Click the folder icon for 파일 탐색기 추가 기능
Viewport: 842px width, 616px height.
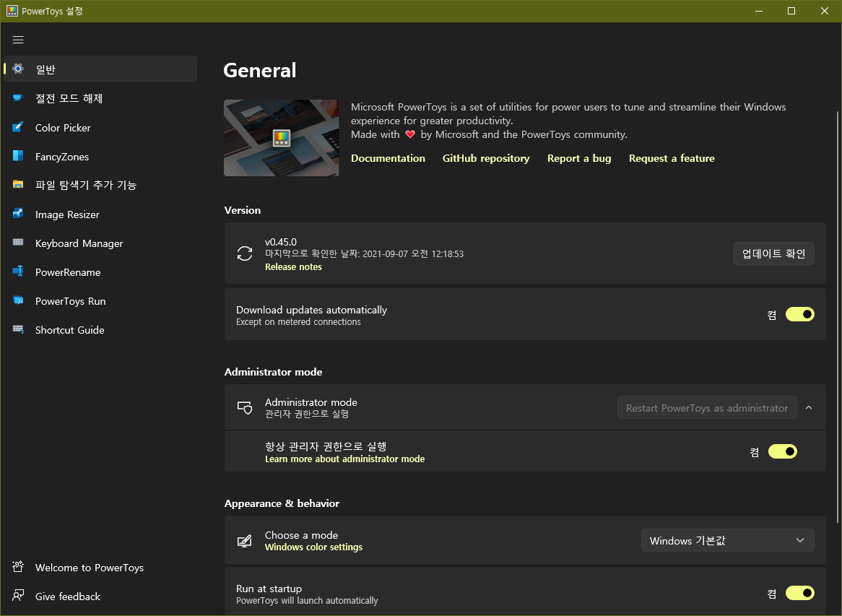coord(18,185)
